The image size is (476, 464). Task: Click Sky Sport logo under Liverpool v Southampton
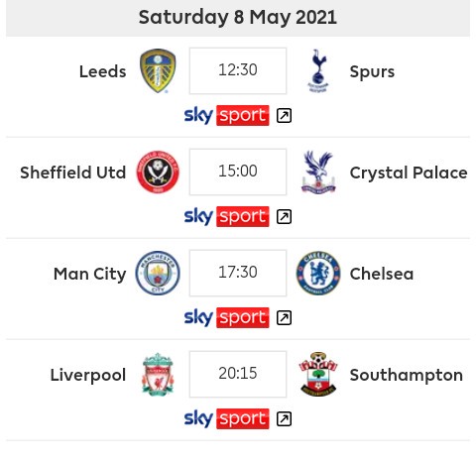pos(226,418)
